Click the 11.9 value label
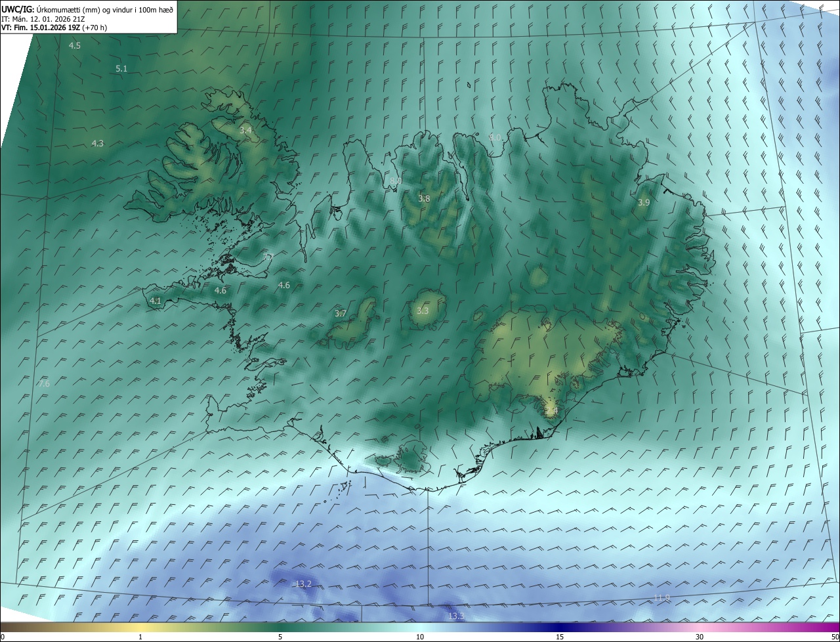840x642 pixels. click(x=662, y=597)
